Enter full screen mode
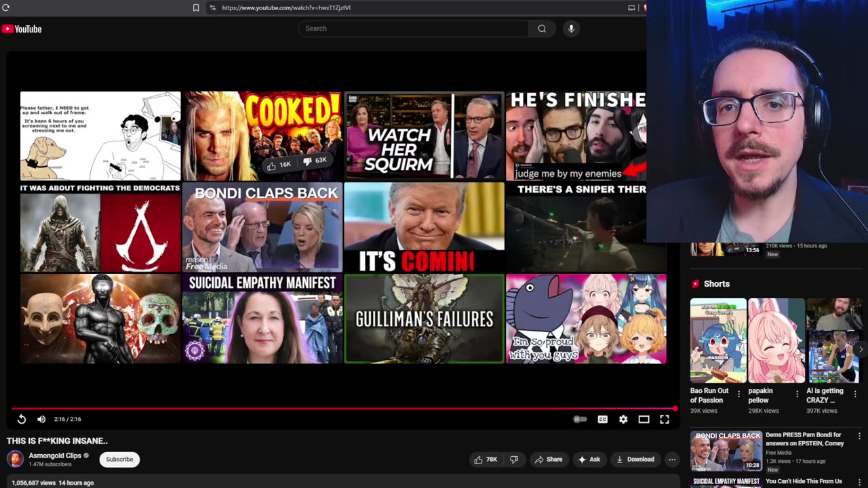This screenshot has height=488, width=868. point(665,420)
